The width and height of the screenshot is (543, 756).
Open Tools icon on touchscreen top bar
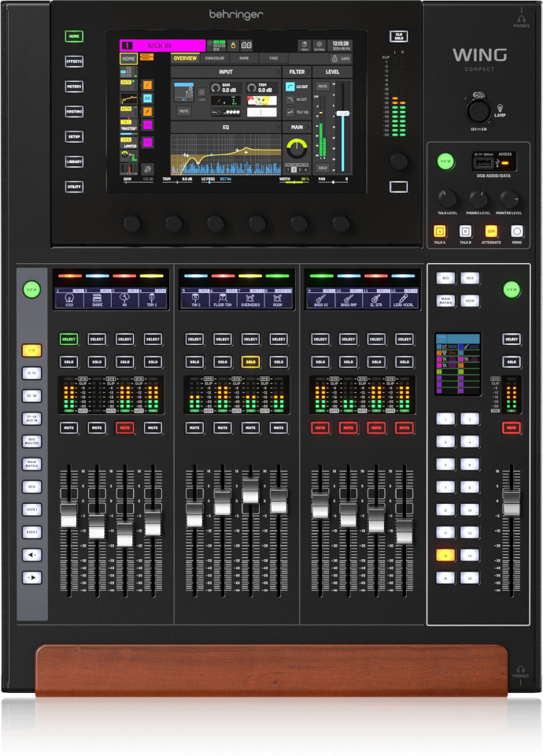tap(305, 46)
